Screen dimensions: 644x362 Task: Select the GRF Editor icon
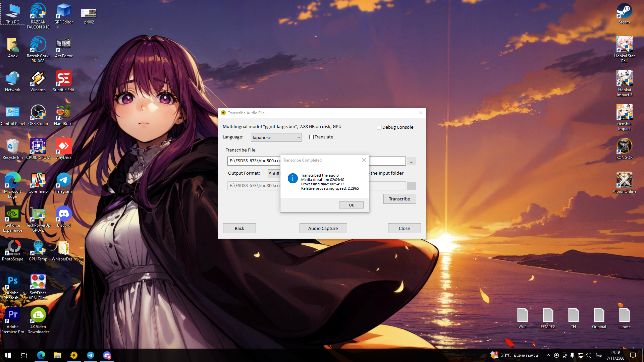tap(63, 14)
